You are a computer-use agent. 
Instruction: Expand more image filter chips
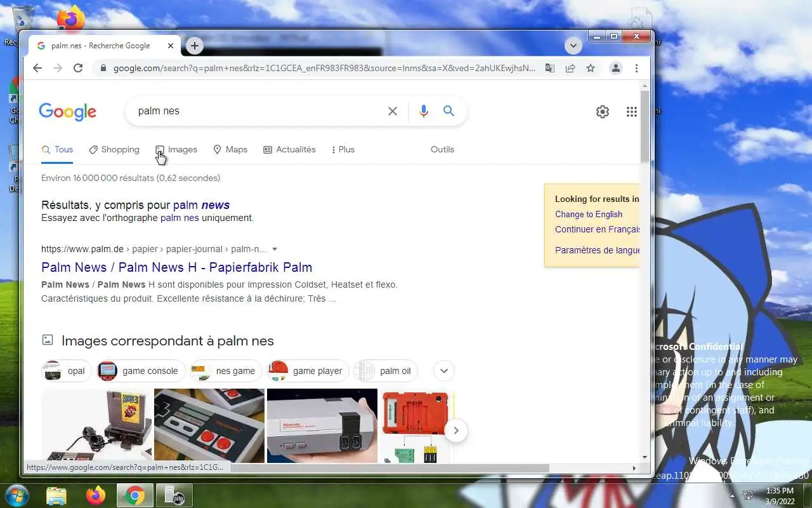click(444, 371)
